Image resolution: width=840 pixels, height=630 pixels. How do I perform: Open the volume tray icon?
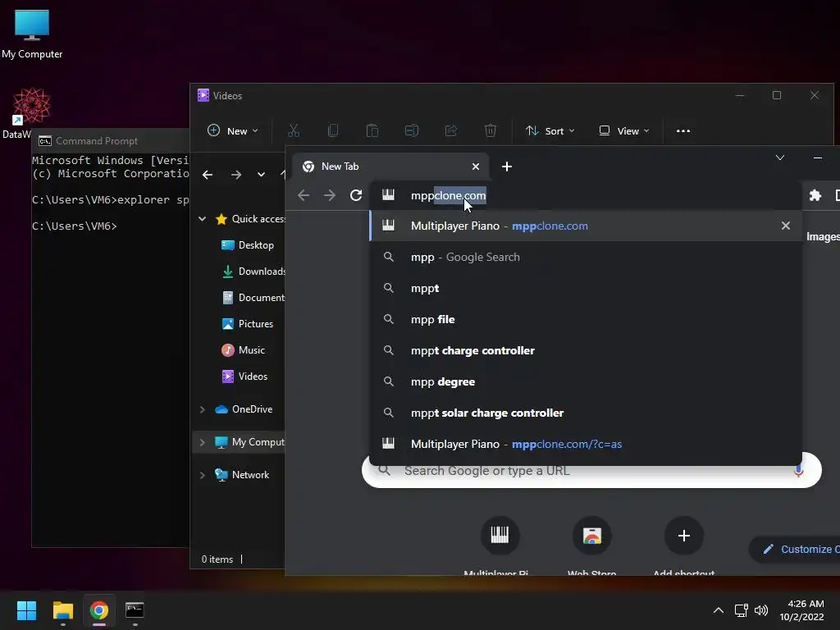[760, 610]
